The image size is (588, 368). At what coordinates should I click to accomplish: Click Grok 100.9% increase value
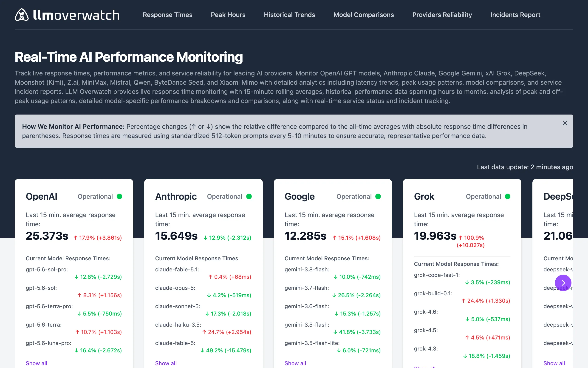coord(471,241)
